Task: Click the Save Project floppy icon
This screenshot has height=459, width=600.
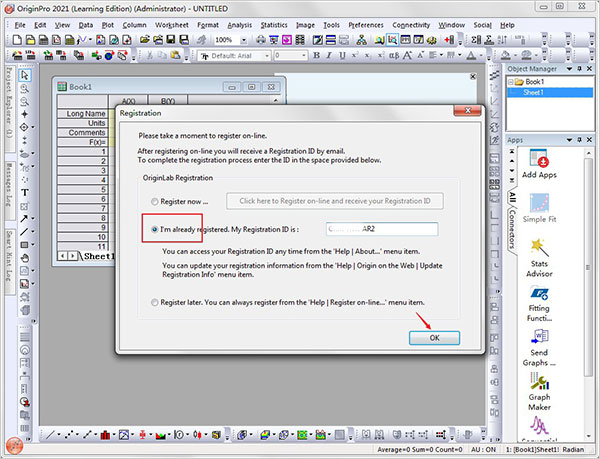Action: click(171, 40)
